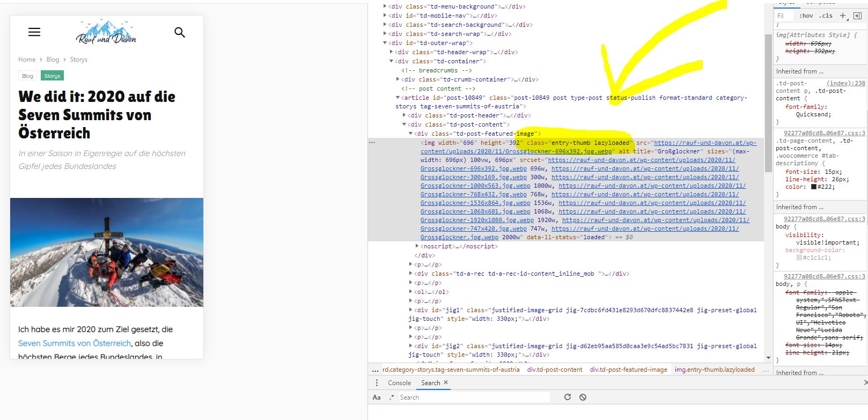Show the ellipsis actions for the selected img node
The width and height of the screenshot is (868, 420).
pyautogui.click(x=372, y=143)
